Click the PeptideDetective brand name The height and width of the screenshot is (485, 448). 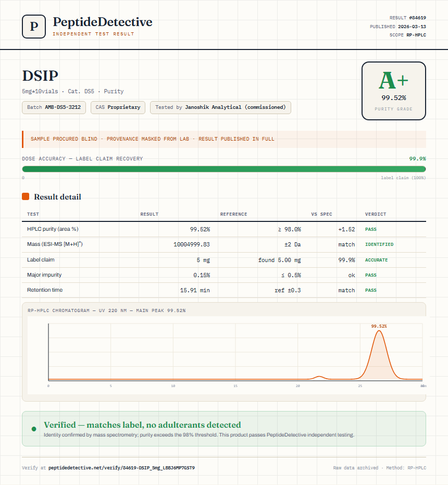pyautogui.click(x=103, y=22)
